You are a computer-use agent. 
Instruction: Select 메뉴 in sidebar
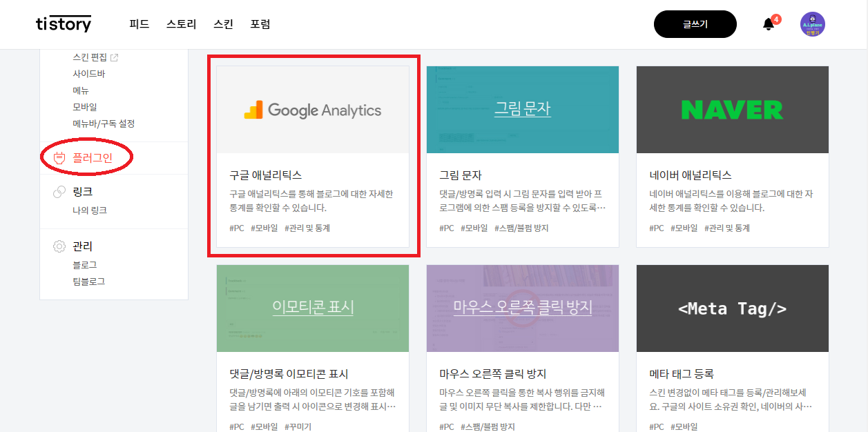point(81,90)
